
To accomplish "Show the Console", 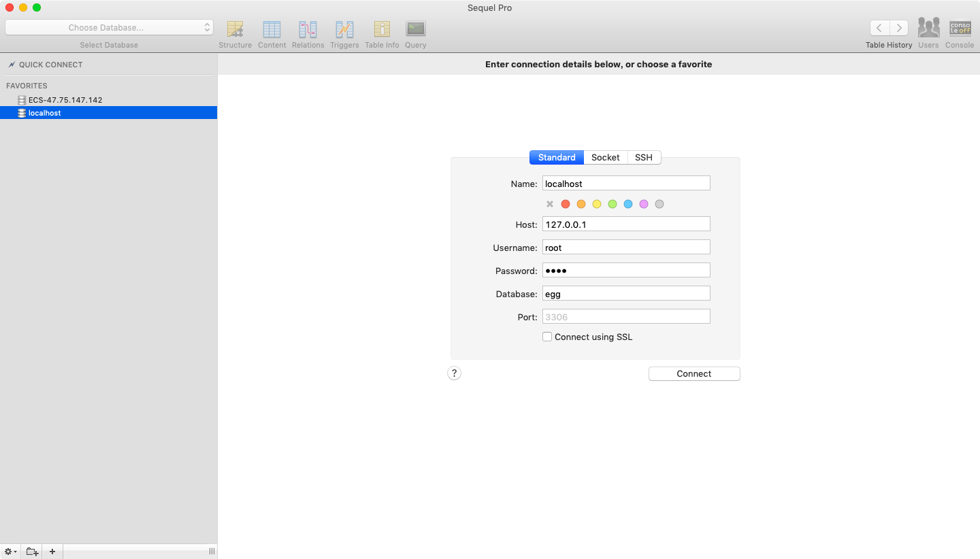I will [x=960, y=28].
